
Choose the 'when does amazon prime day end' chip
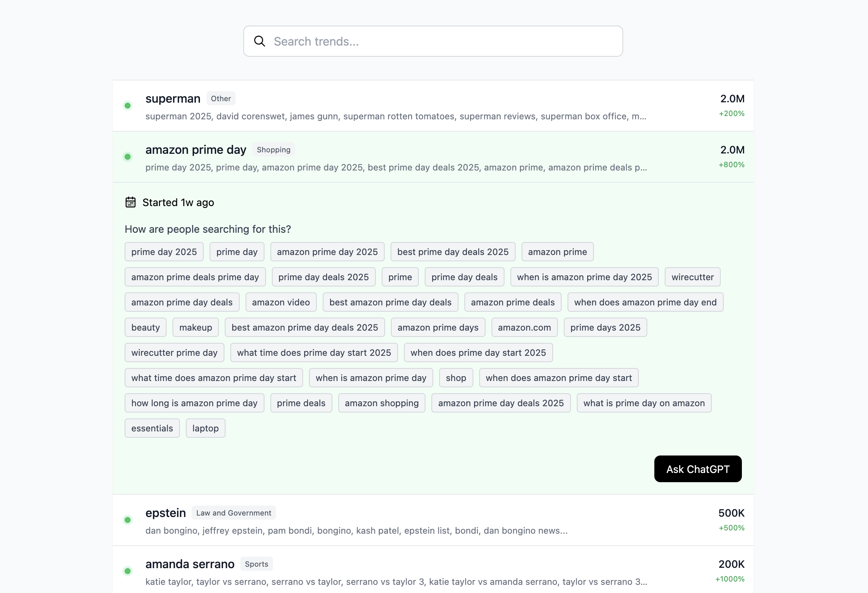(x=645, y=302)
